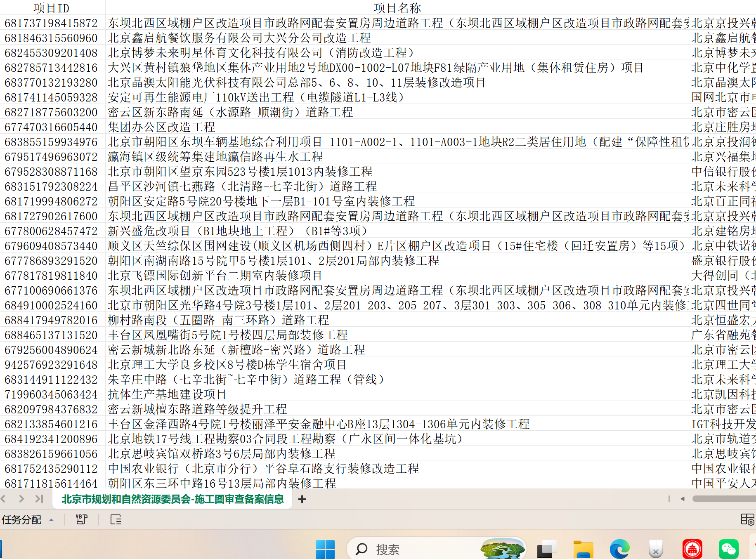Screen dimensions: 756x559
Task: Click the Task View taskbar icon
Action: point(547,549)
